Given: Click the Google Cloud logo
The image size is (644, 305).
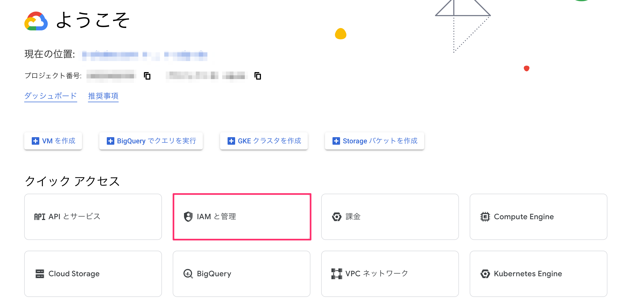Looking at the screenshot, I should [x=36, y=21].
